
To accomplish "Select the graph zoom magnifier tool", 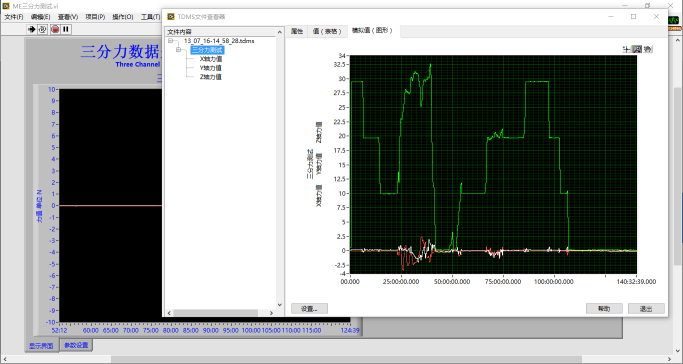I will 637,49.
